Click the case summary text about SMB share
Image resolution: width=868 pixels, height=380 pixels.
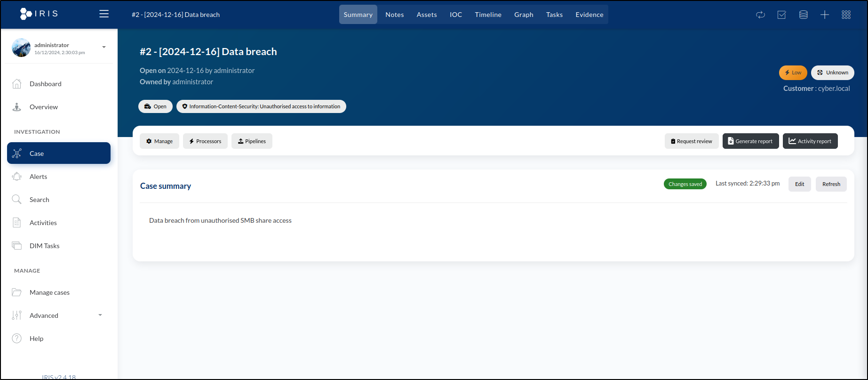pos(220,220)
